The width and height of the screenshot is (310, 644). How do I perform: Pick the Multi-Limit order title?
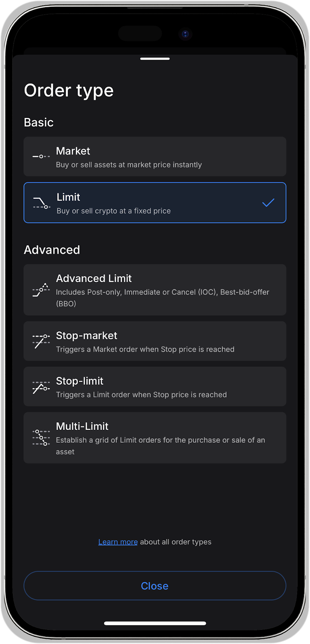(82, 426)
